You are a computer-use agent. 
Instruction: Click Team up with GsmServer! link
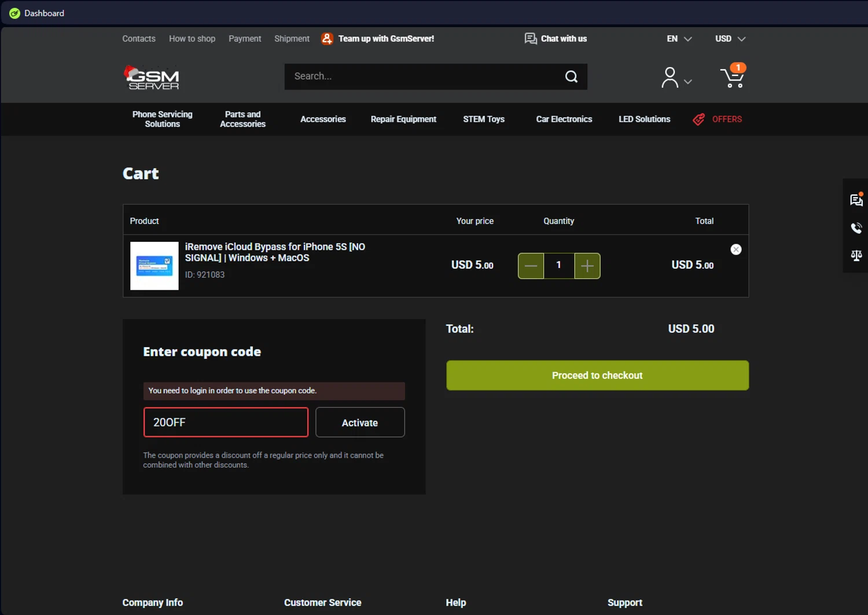click(x=386, y=39)
